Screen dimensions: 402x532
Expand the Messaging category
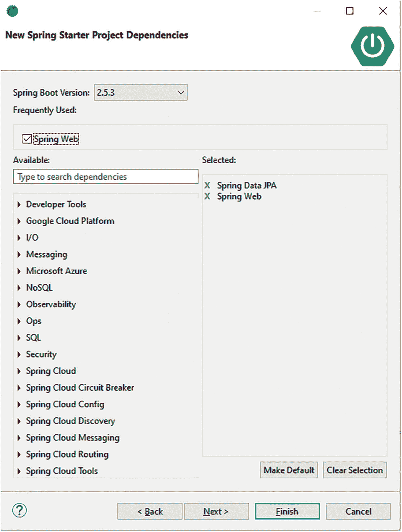click(19, 255)
